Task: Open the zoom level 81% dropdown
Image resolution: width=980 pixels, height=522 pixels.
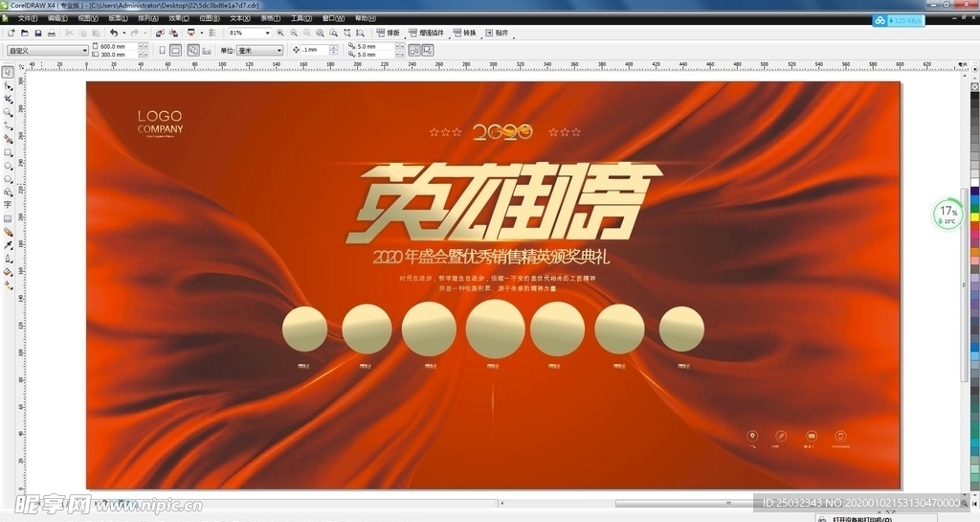Action: (268, 34)
